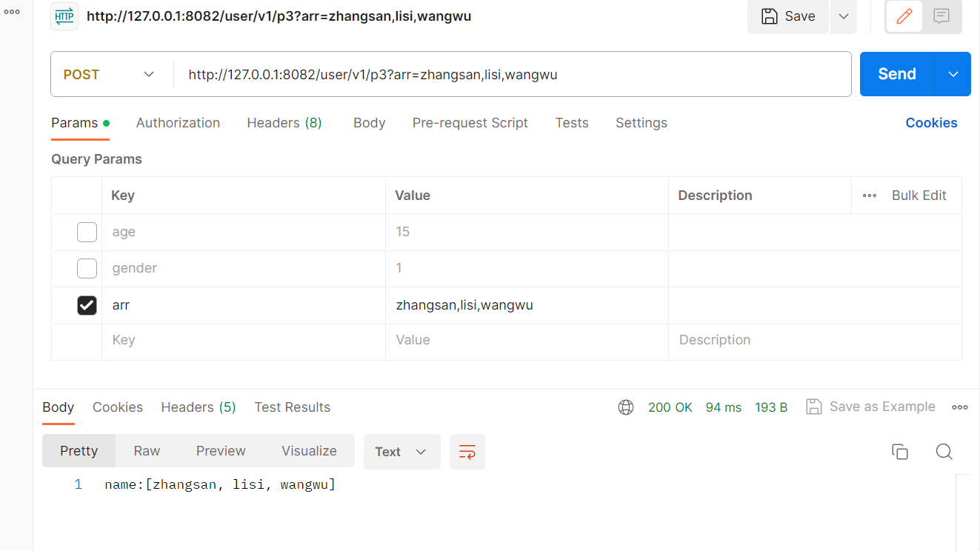This screenshot has width=980, height=551.
Task: Search the response with the magnifier icon
Action: coord(944,452)
